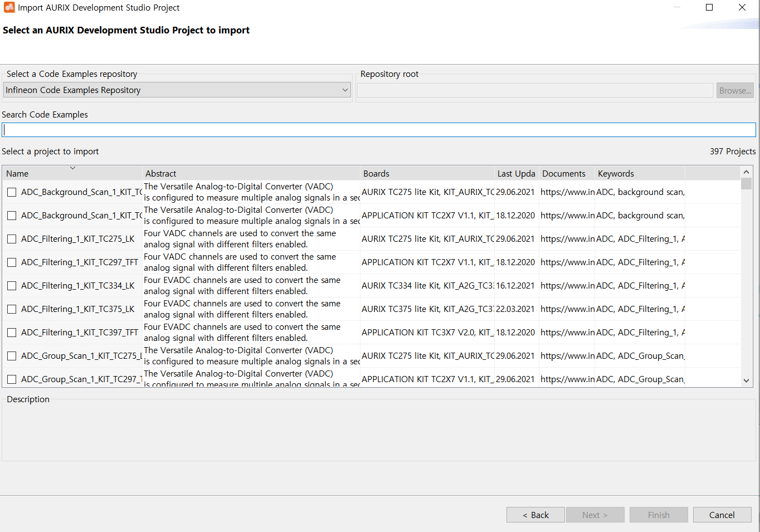Sort by the Last Update column header
The height and width of the screenshot is (532, 760).
pos(517,173)
